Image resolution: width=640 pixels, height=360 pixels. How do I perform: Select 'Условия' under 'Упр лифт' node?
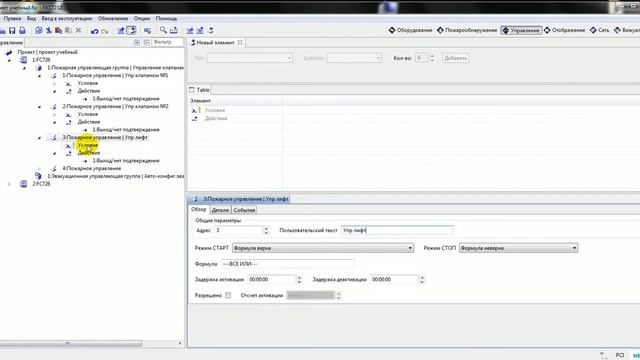click(x=88, y=145)
